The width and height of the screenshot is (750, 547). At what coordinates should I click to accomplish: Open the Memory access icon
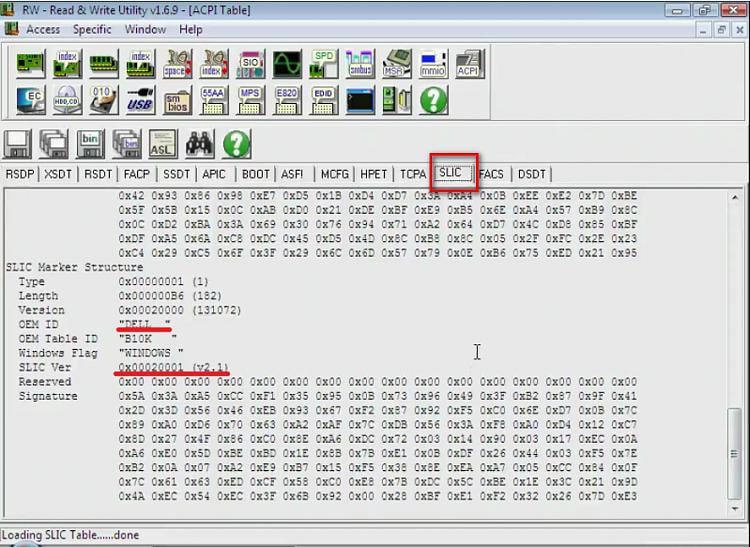coord(104,64)
